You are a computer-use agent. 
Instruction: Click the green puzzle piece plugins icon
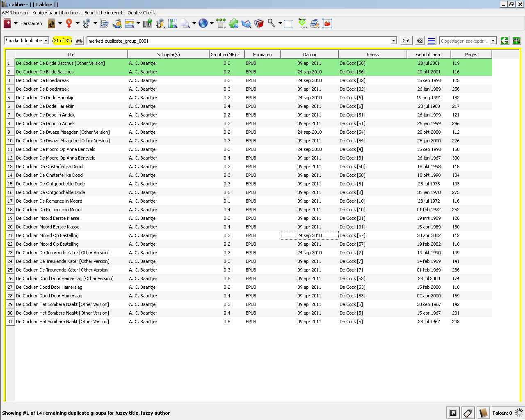[233, 23]
